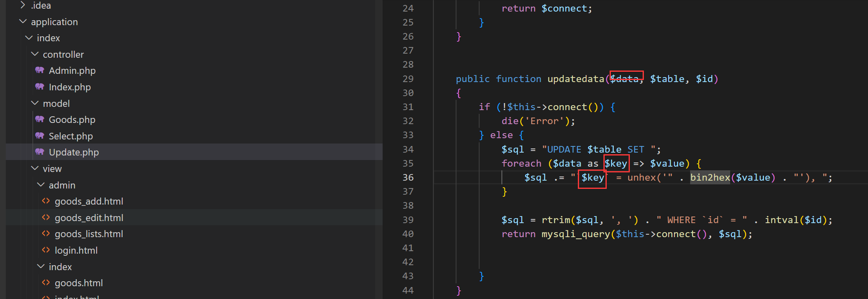868x299 pixels.
Task: Open Select.php in the model folder
Action: pyautogui.click(x=71, y=136)
